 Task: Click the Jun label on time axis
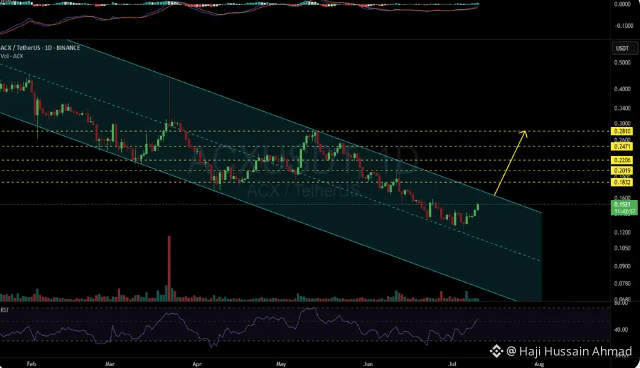[368, 364]
